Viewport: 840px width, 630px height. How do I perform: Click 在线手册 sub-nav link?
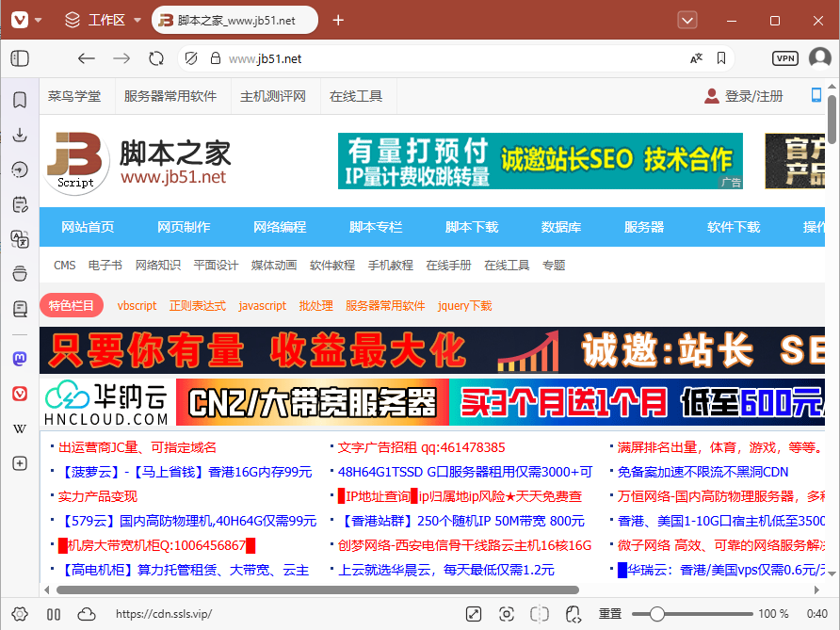(x=448, y=266)
